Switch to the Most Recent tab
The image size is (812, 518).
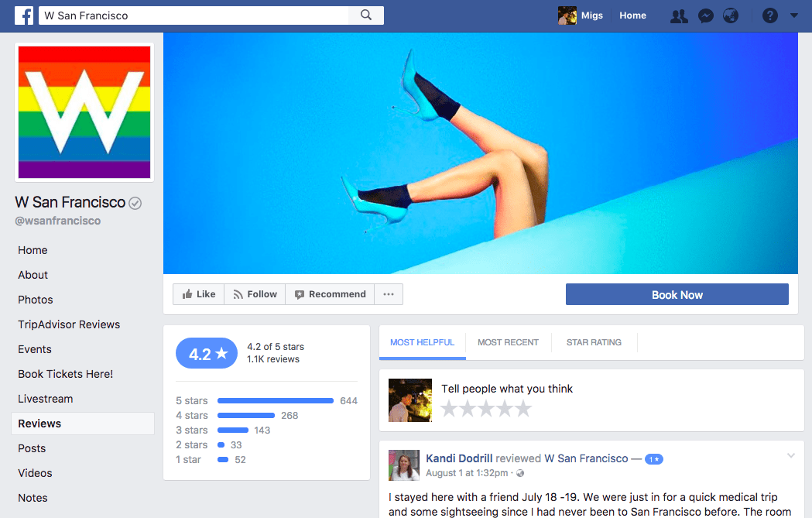508,342
